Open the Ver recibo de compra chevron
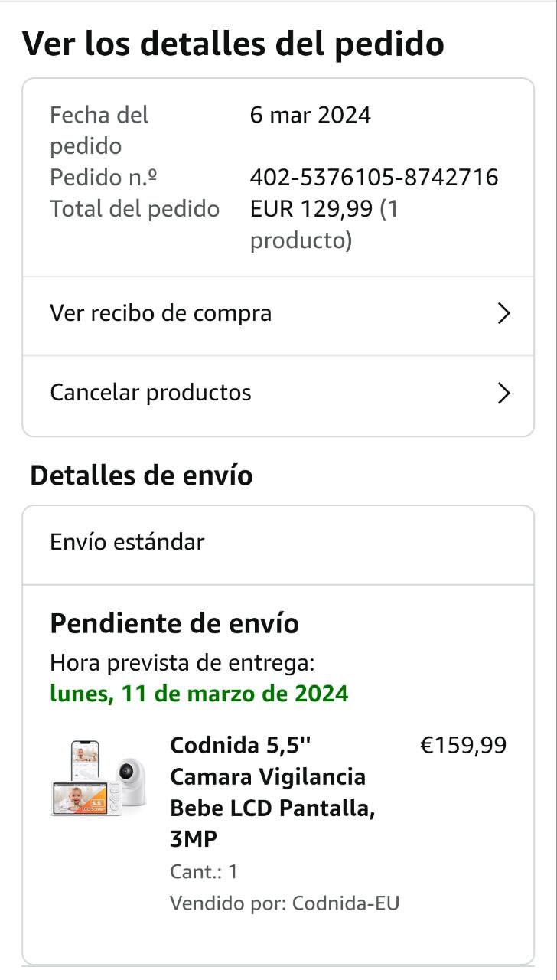This screenshot has width=557, height=980. 503,314
